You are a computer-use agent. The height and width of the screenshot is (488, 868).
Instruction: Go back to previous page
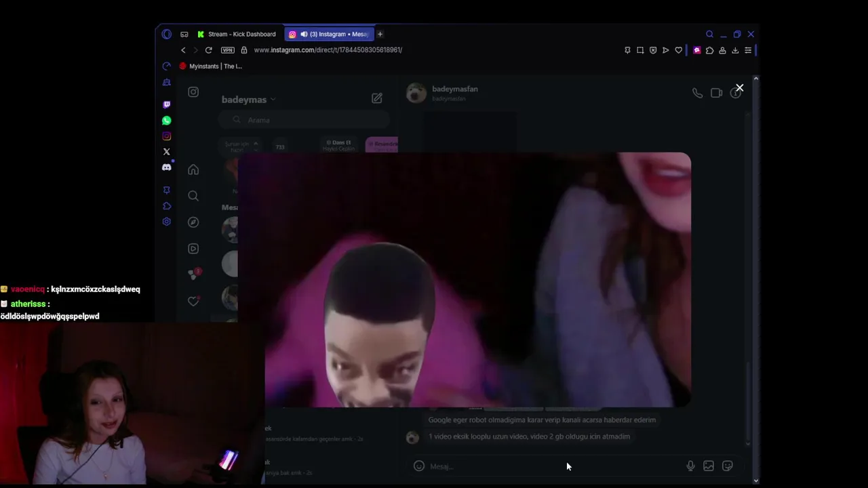[183, 50]
